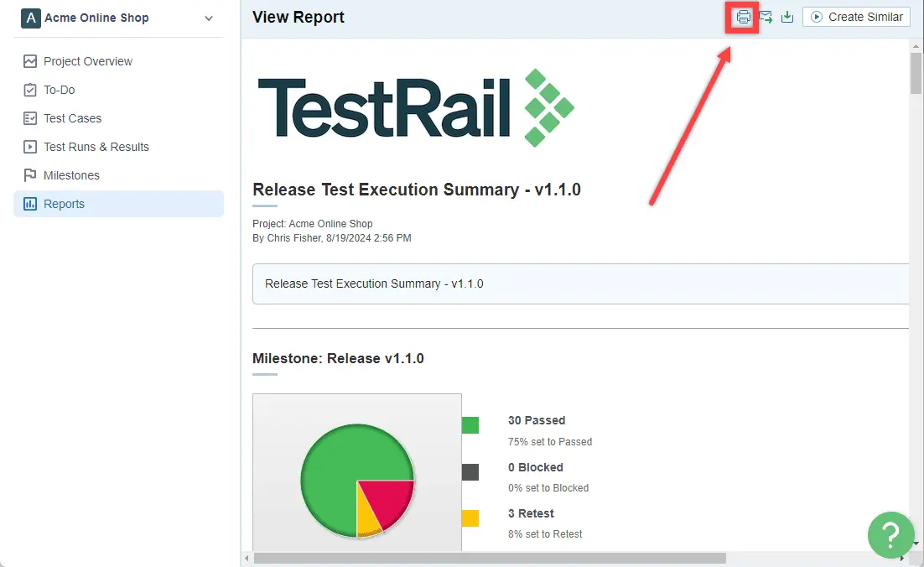This screenshot has width=924, height=567.
Task: Click the vertical scrollbar up arrow
Action: tap(916, 46)
